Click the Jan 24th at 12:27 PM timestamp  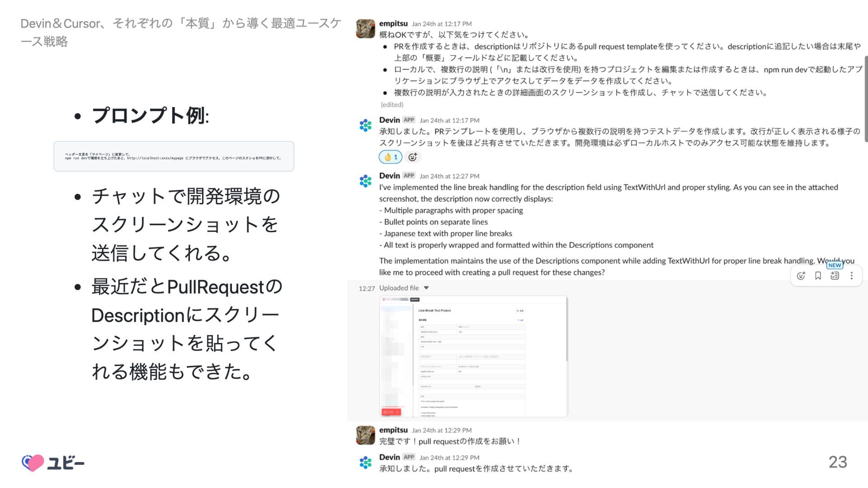click(x=449, y=176)
